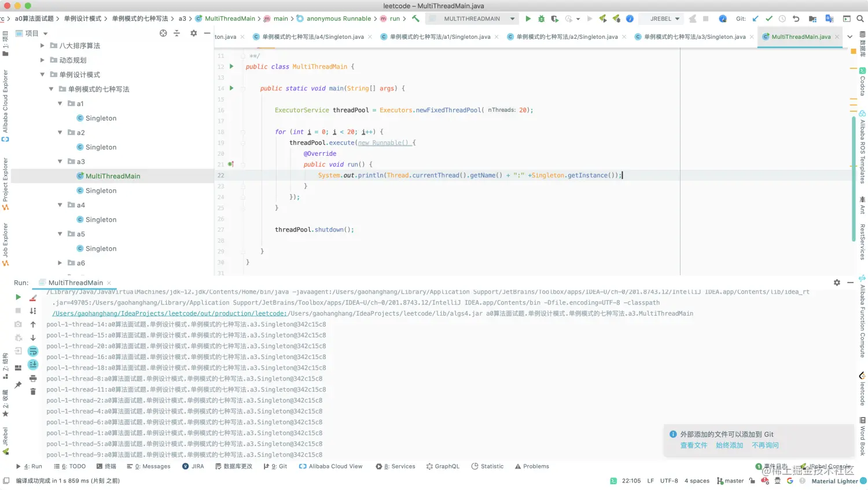The width and height of the screenshot is (868, 490).
Task: Print console output with the printer icon
Action: pyautogui.click(x=33, y=378)
